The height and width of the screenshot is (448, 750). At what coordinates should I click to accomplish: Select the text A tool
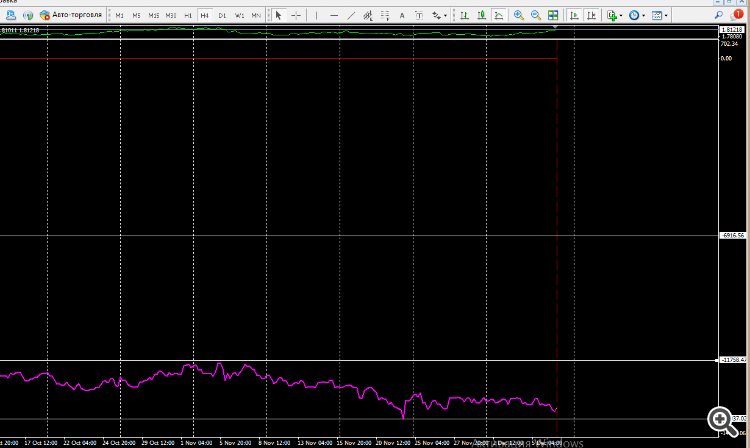point(402,16)
